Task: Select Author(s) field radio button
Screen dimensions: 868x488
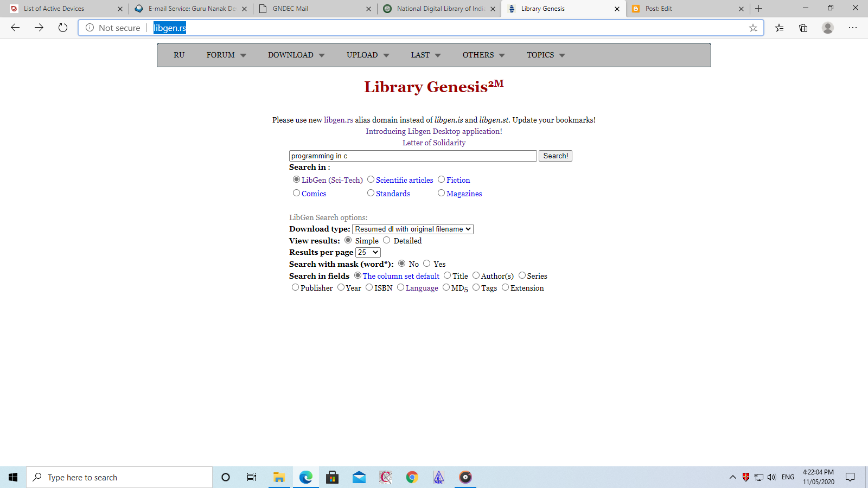Action: click(476, 275)
